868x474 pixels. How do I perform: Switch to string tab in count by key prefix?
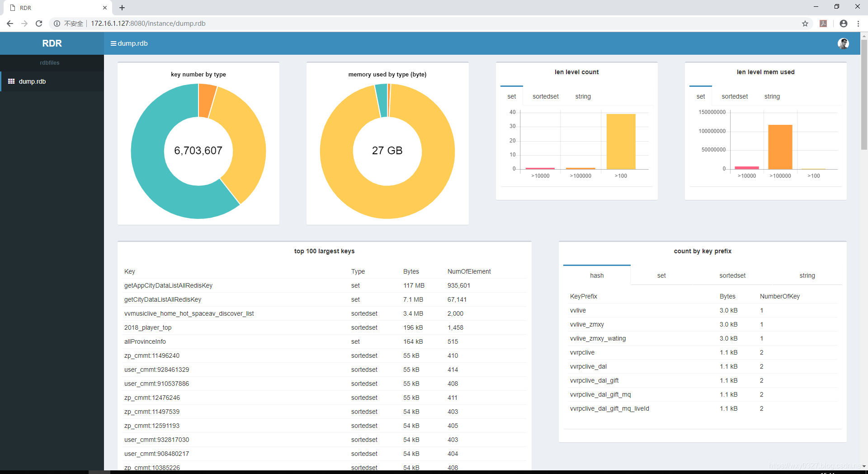pos(807,275)
